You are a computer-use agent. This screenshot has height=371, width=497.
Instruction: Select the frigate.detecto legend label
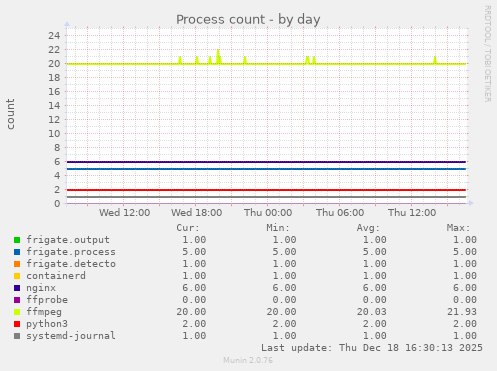tap(71, 264)
